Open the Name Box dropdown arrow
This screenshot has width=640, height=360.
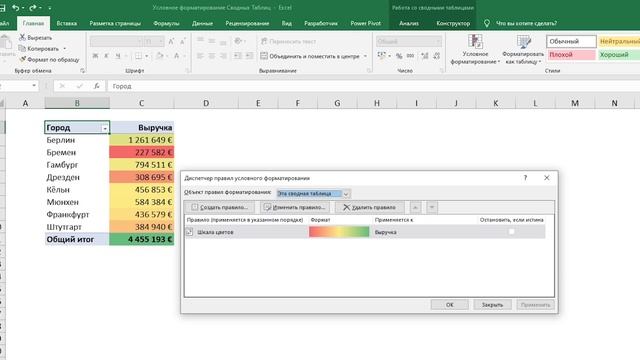tap(34, 86)
